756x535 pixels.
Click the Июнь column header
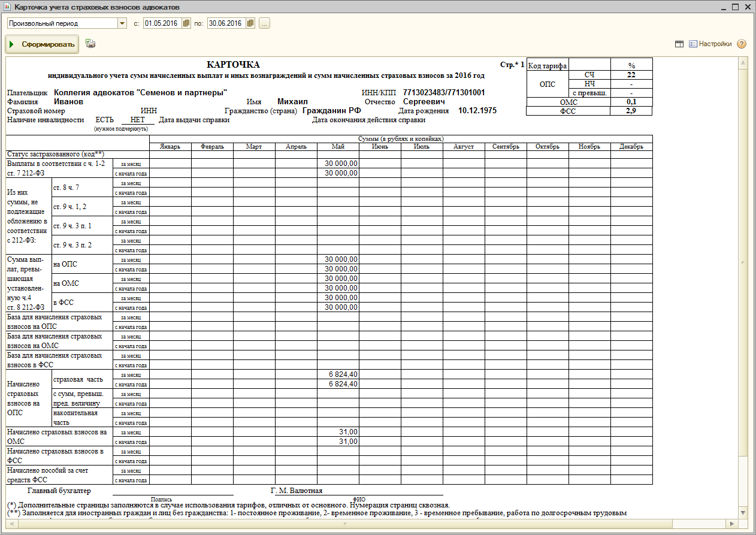pyautogui.click(x=380, y=146)
